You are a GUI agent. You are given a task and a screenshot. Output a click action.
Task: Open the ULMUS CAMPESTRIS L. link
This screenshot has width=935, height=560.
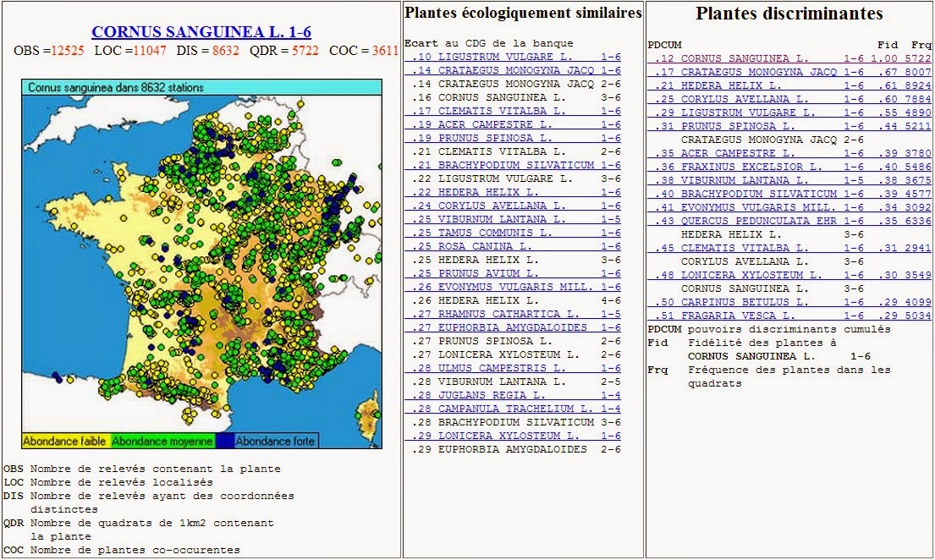tap(512, 368)
